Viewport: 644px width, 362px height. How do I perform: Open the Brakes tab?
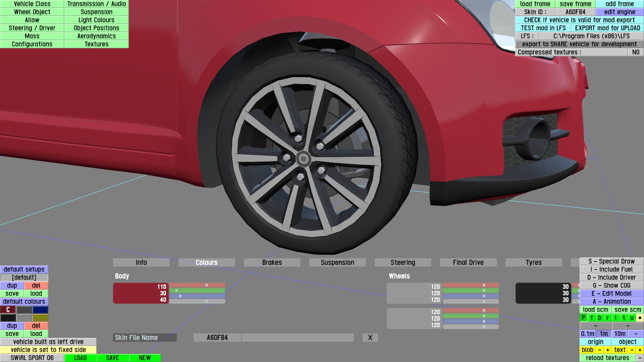pyautogui.click(x=272, y=262)
